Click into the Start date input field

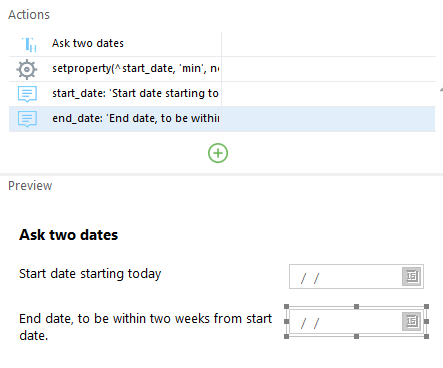[345, 277]
